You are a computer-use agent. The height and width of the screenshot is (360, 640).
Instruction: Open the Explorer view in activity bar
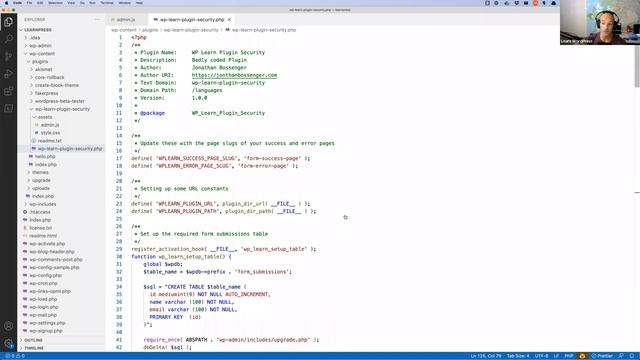[8, 22]
